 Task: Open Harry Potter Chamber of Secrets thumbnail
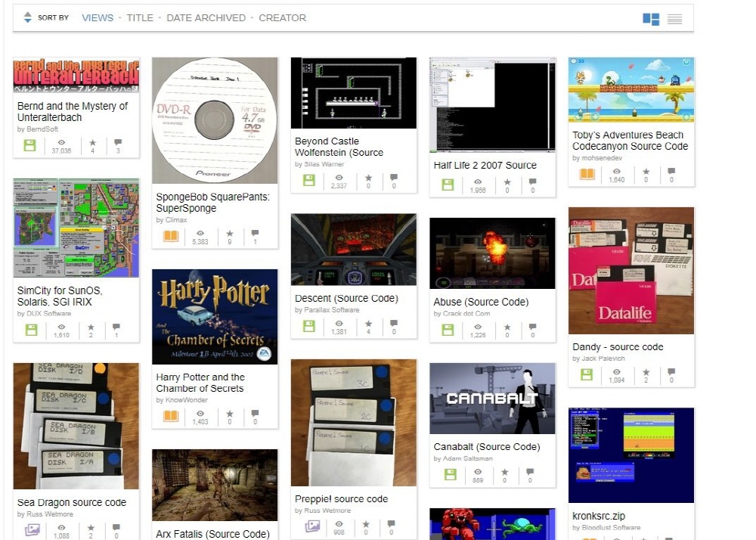coord(215,317)
